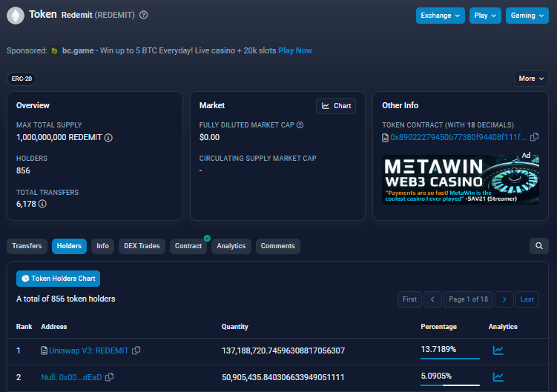Click the 1,000,000,000 REDEMIT supply value

[x=59, y=137]
